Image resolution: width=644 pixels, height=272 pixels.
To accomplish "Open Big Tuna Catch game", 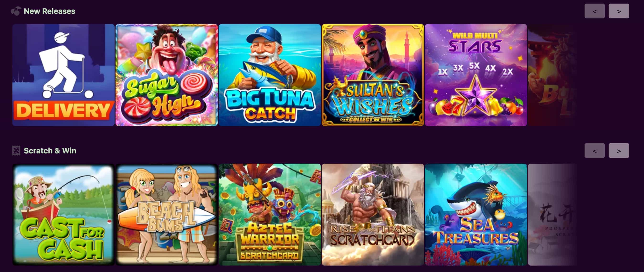I will 269,75.
